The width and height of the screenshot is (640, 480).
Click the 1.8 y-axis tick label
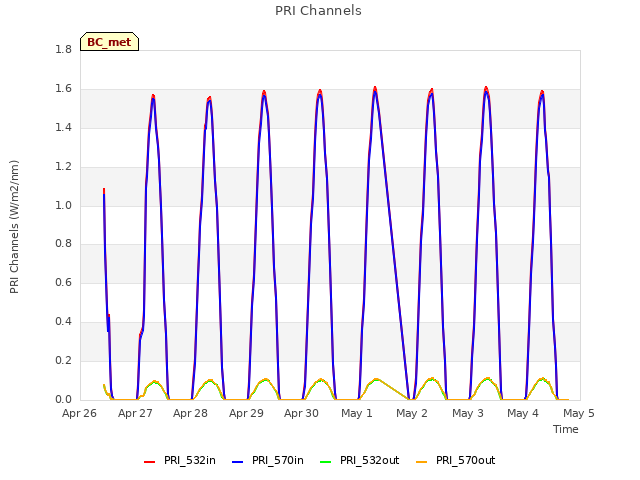pos(63,49)
